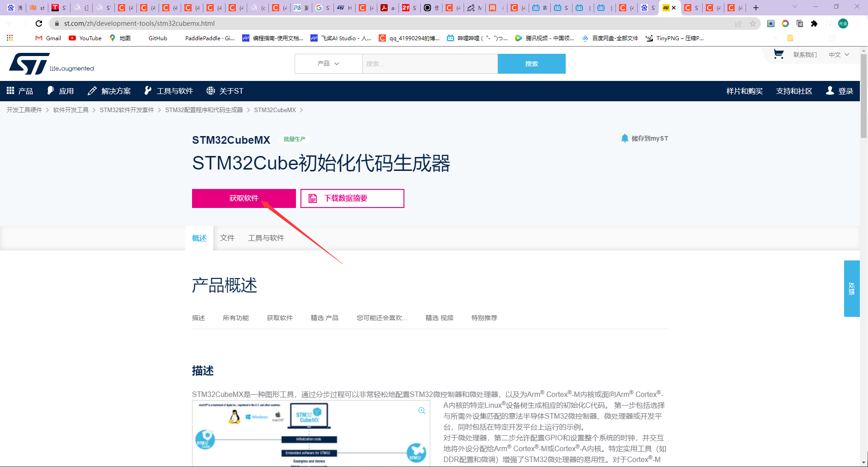Select the 应用 lightbulb navigation icon
Image resolution: width=868 pixels, height=467 pixels.
(50, 90)
